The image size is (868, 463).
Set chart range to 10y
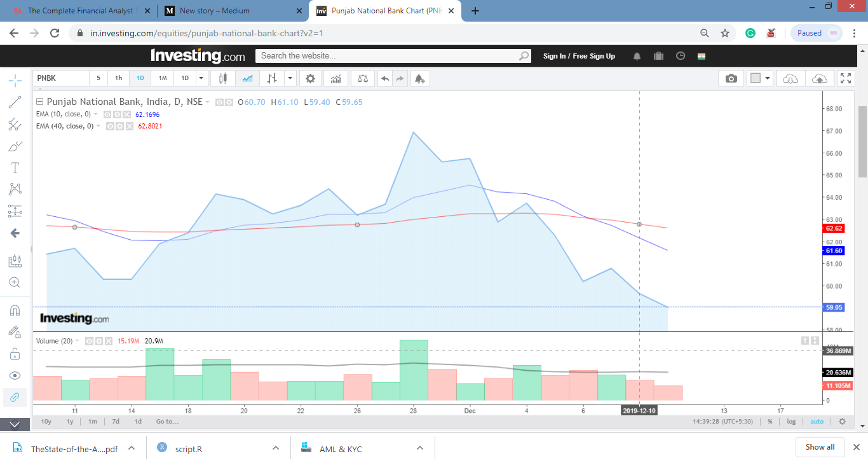click(x=46, y=422)
